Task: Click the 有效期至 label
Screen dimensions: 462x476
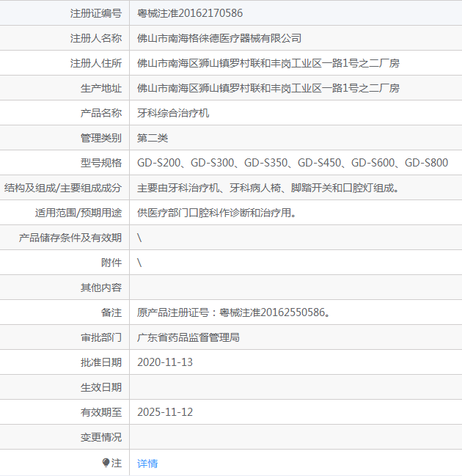Action: [x=101, y=412]
